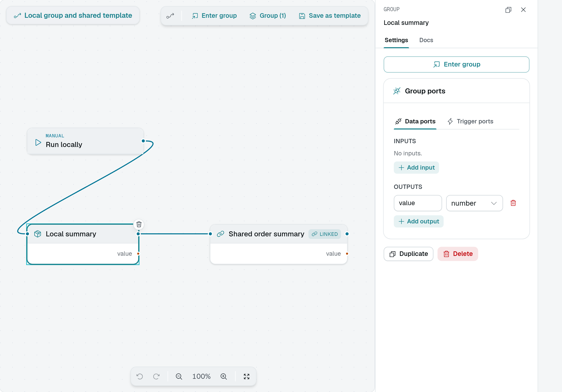The image size is (562, 392).
Task: Select the Shared order summary node
Action: [x=279, y=244]
